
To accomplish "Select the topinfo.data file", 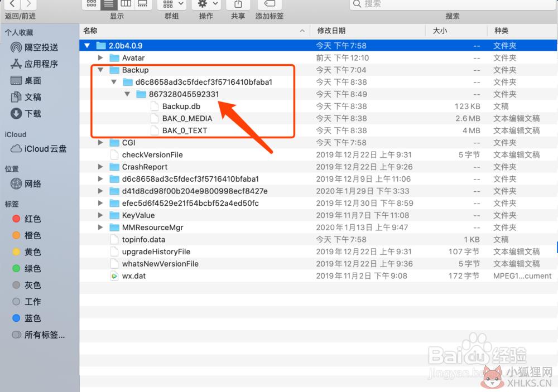I will (x=143, y=239).
